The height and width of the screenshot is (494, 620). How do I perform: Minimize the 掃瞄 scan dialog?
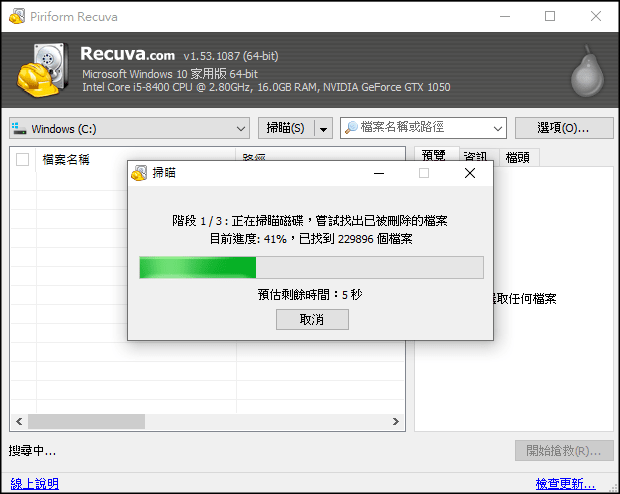(379, 173)
